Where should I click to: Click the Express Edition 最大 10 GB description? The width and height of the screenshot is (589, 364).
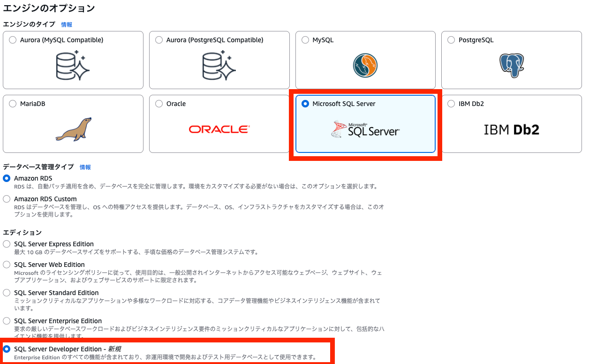click(x=136, y=252)
